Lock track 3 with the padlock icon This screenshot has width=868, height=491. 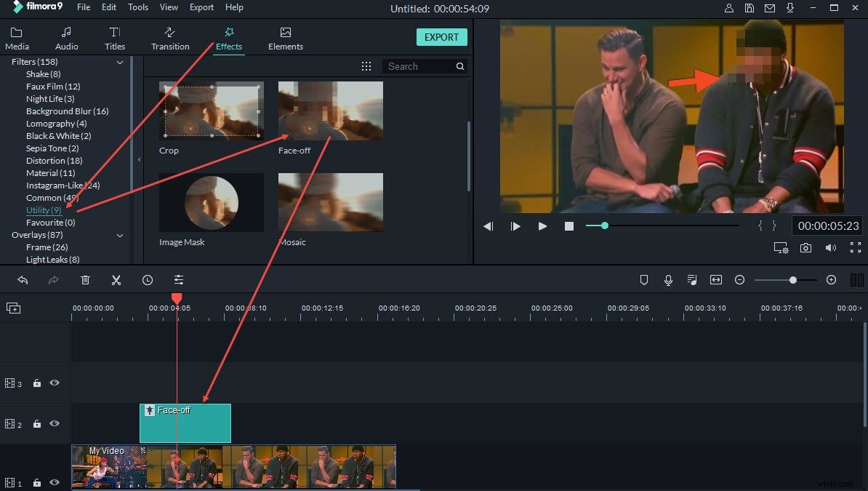point(36,383)
